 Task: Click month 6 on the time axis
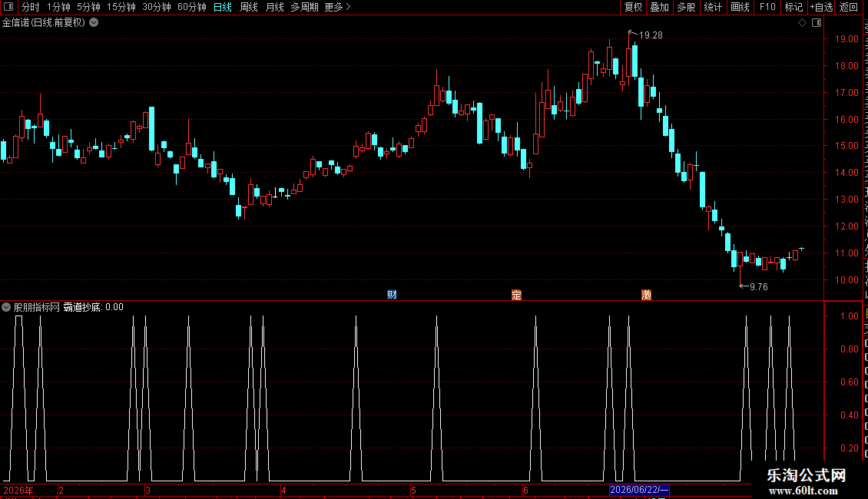point(525,490)
